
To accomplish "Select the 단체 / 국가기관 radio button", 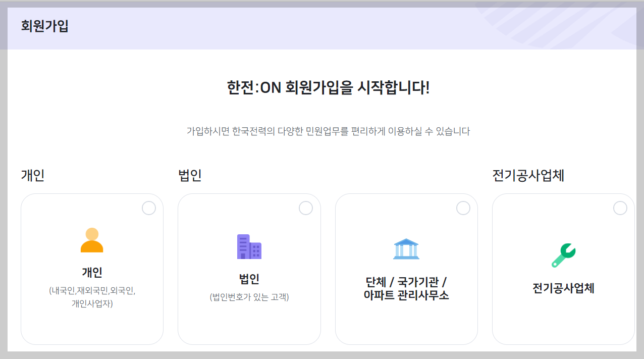I will [x=463, y=208].
